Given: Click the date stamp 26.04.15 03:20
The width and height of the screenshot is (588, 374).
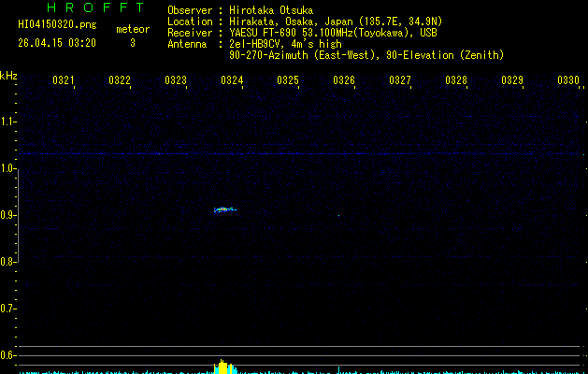Looking at the screenshot, I should [57, 43].
